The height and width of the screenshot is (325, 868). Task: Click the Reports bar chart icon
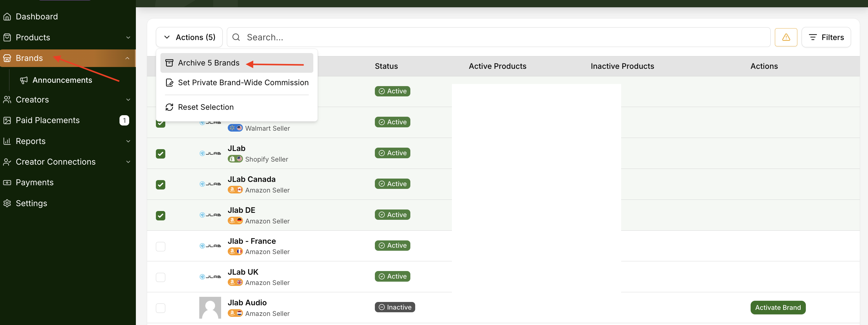[7, 141]
